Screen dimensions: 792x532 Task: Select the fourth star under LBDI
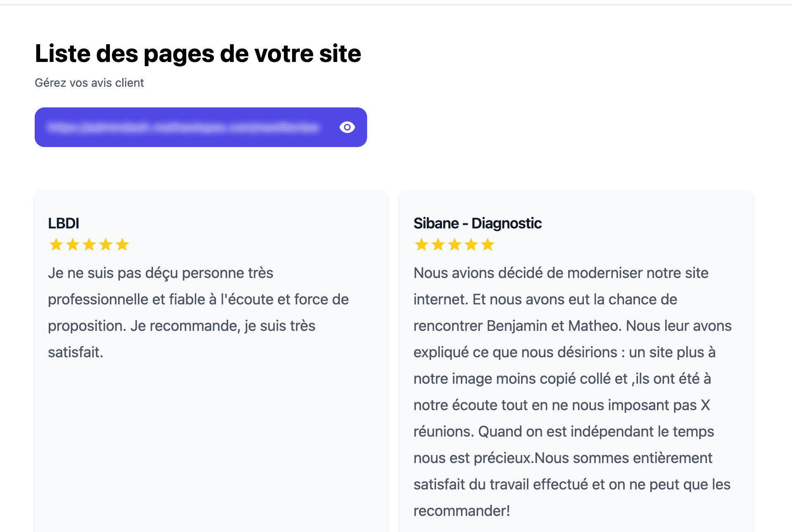point(106,245)
